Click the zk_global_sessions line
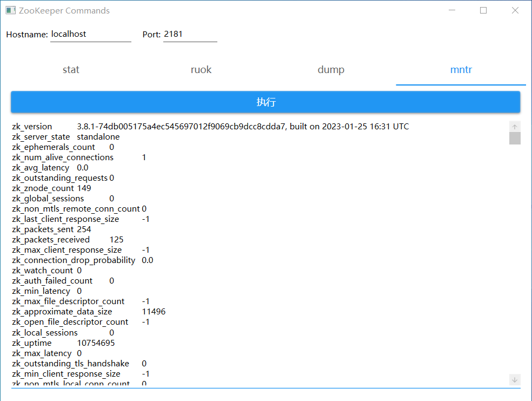The width and height of the screenshot is (532, 401). pos(63,198)
